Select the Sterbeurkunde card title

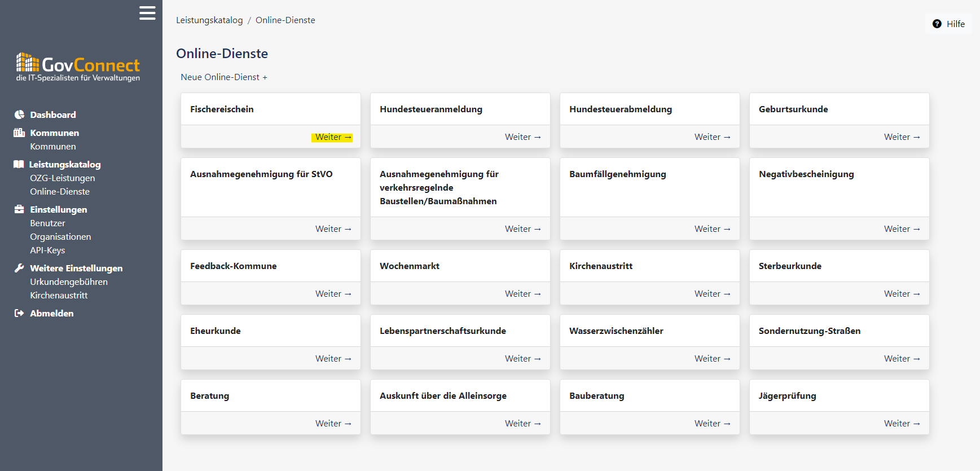[790, 266]
